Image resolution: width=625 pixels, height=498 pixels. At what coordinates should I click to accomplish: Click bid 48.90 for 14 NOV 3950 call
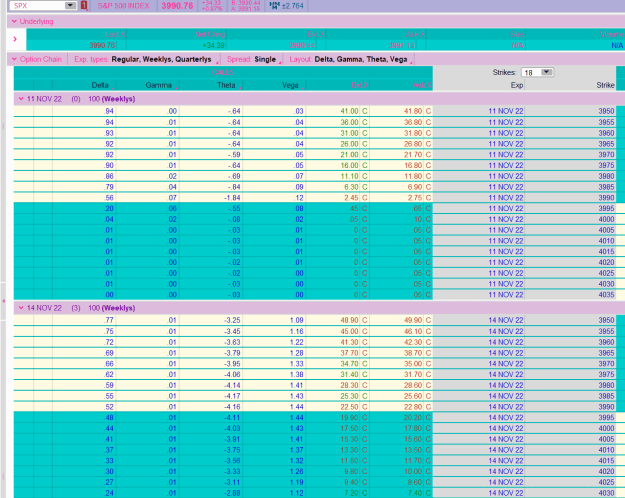349,320
